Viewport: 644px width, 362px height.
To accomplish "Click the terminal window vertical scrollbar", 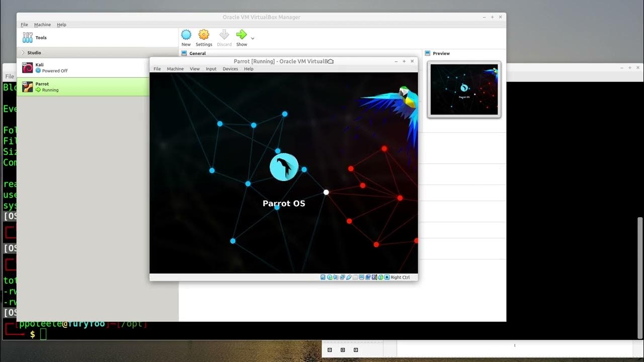I will pyautogui.click(x=640, y=279).
